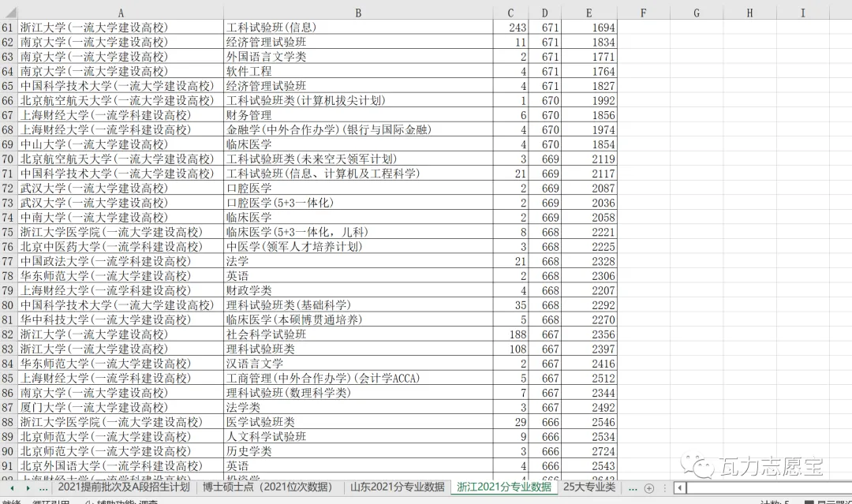The image size is (852, 504).
Task: Click 中南大学 cell in row 74
Action: [121, 218]
